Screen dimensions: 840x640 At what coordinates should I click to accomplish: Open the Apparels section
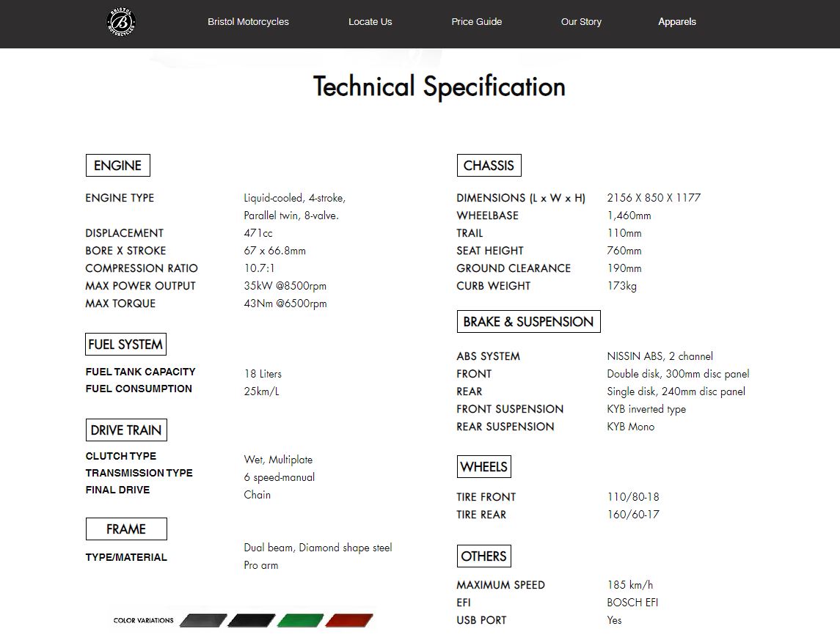coord(677,22)
